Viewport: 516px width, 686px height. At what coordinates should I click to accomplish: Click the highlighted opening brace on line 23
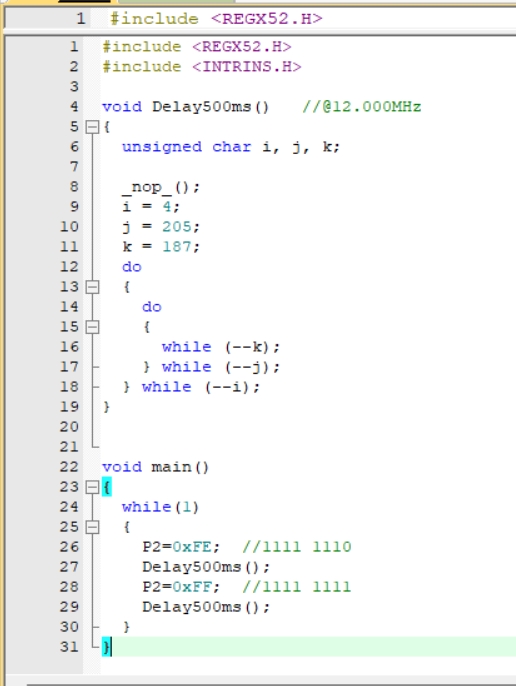107,487
